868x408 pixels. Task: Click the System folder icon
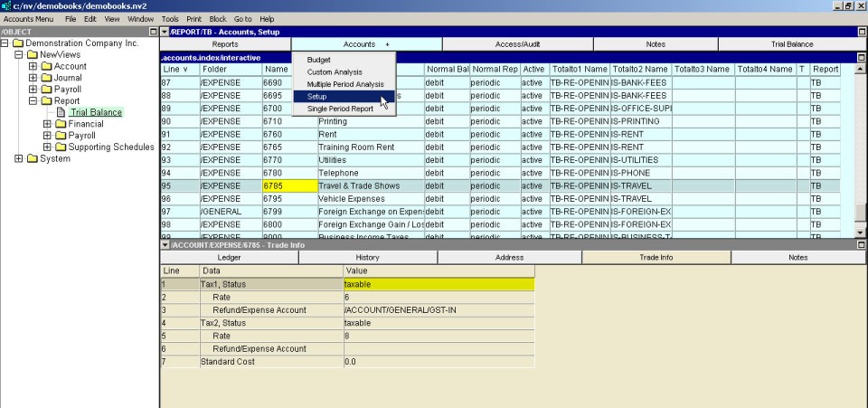pos(32,159)
